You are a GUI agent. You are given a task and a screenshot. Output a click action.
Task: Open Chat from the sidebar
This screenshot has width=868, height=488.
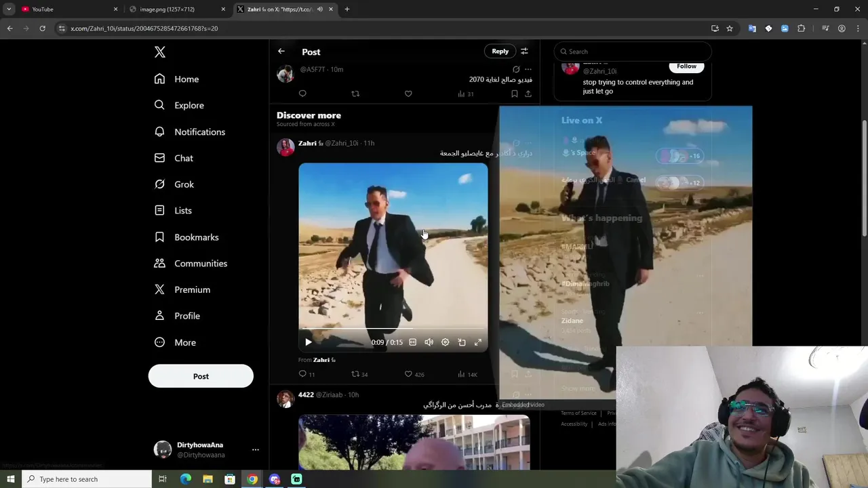(x=174, y=158)
